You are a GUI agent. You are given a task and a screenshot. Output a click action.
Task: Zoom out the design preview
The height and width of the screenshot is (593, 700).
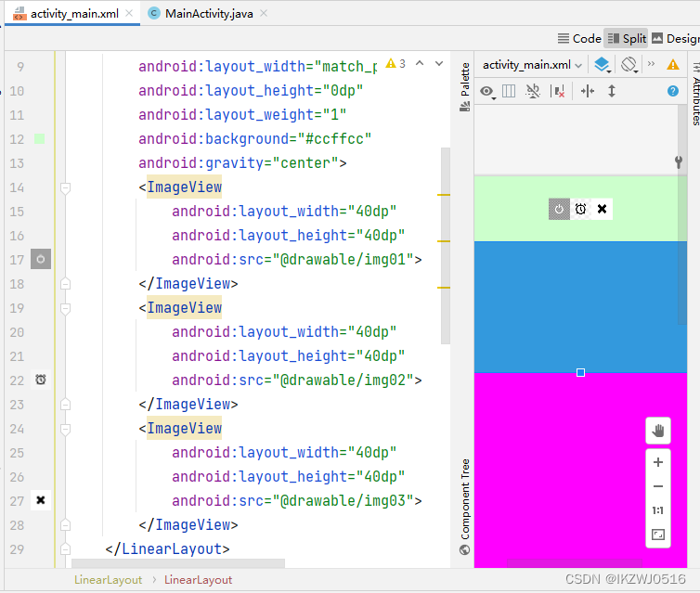click(x=658, y=486)
